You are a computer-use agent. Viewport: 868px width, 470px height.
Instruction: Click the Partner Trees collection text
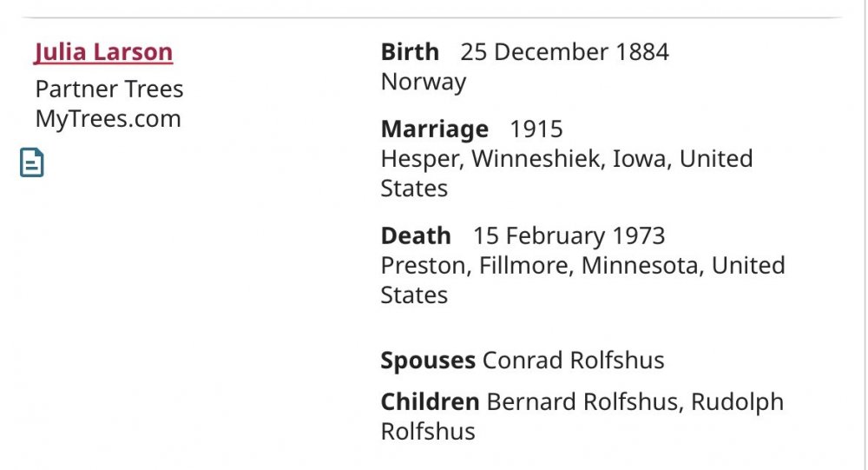coord(109,89)
